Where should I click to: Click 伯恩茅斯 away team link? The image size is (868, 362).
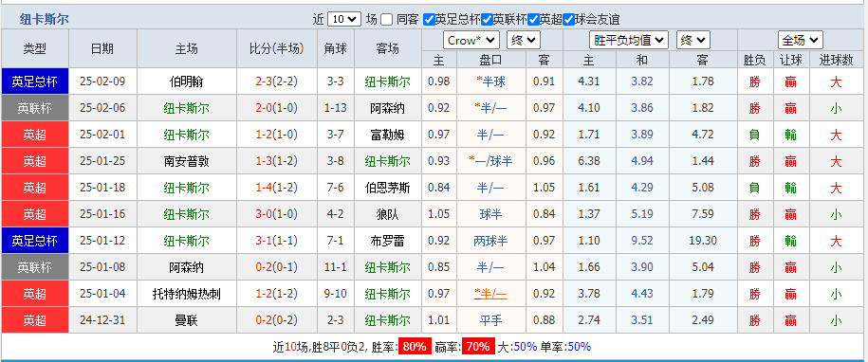point(387,188)
